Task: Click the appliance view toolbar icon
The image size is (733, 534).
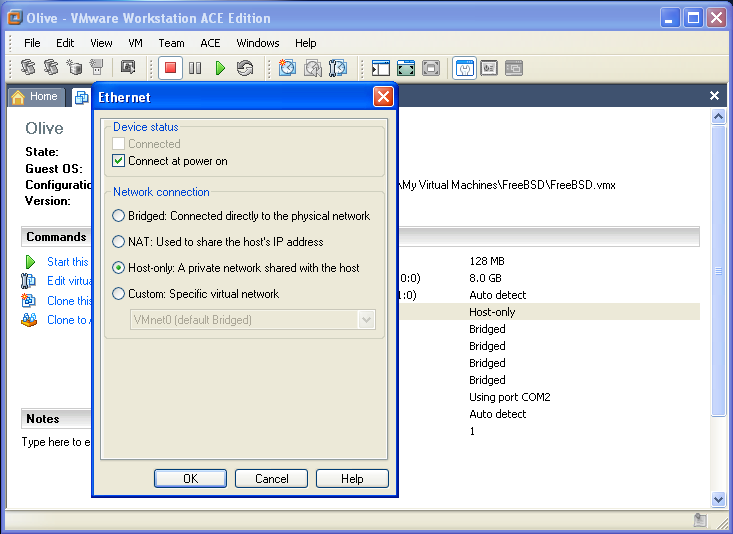Action: point(514,68)
